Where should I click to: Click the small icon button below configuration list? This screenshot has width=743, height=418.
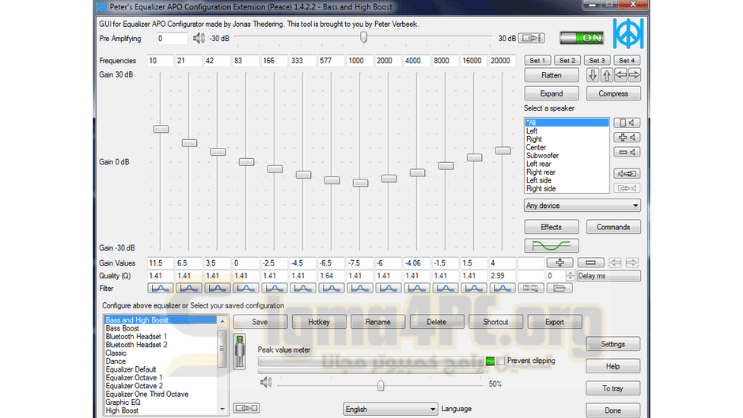[x=246, y=408]
